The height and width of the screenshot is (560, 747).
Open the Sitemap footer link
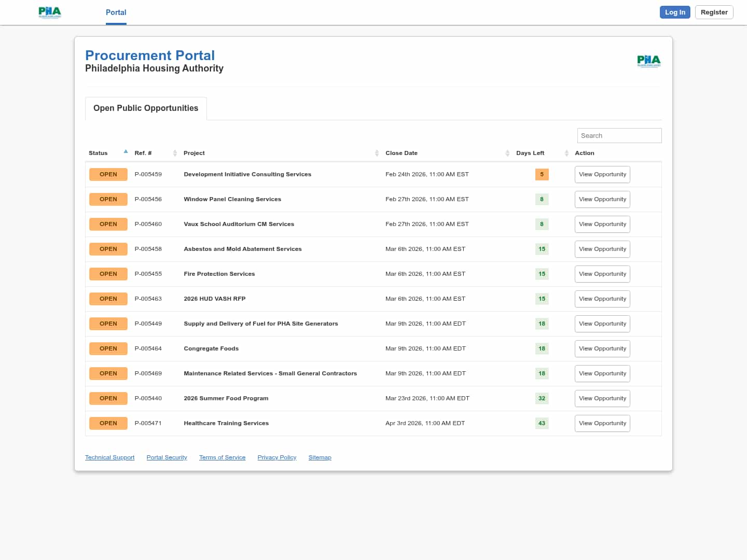(x=320, y=457)
